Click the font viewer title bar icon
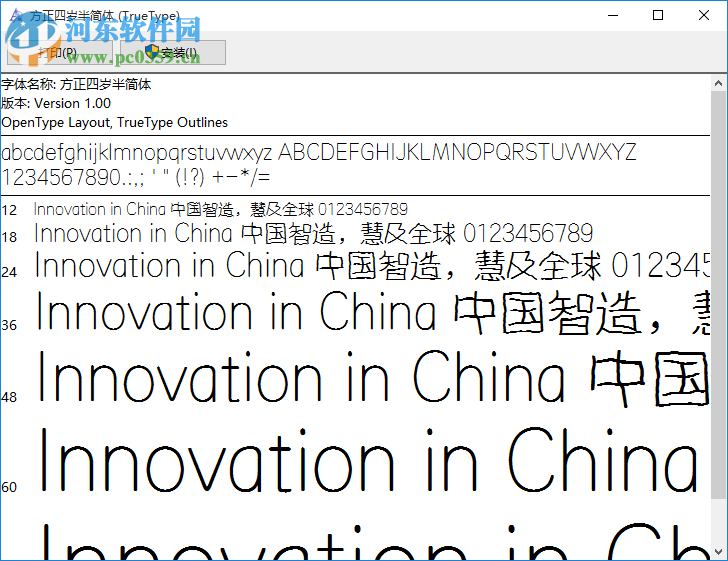Viewport: 728px width, 561px height. coord(16,15)
